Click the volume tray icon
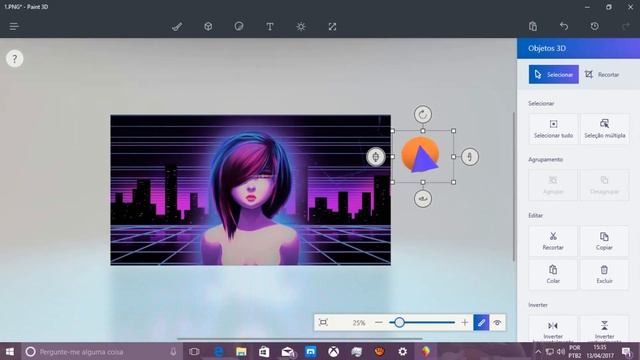Image resolution: width=640 pixels, height=360 pixels. tap(561, 351)
